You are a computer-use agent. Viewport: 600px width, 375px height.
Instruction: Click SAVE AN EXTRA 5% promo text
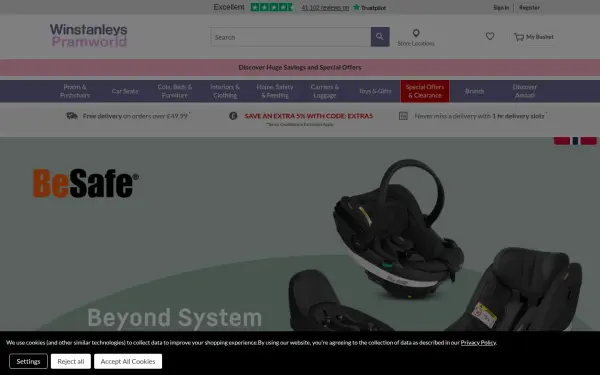[x=308, y=116]
